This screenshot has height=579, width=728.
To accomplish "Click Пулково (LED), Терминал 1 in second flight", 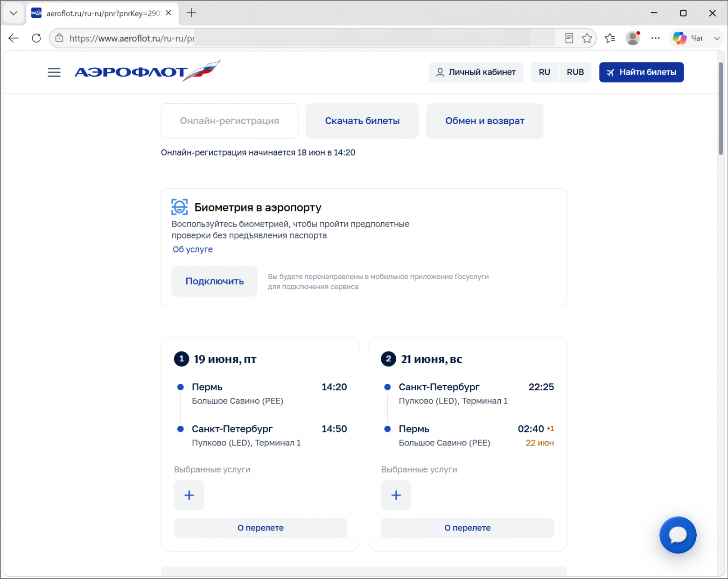I will pyautogui.click(x=453, y=401).
